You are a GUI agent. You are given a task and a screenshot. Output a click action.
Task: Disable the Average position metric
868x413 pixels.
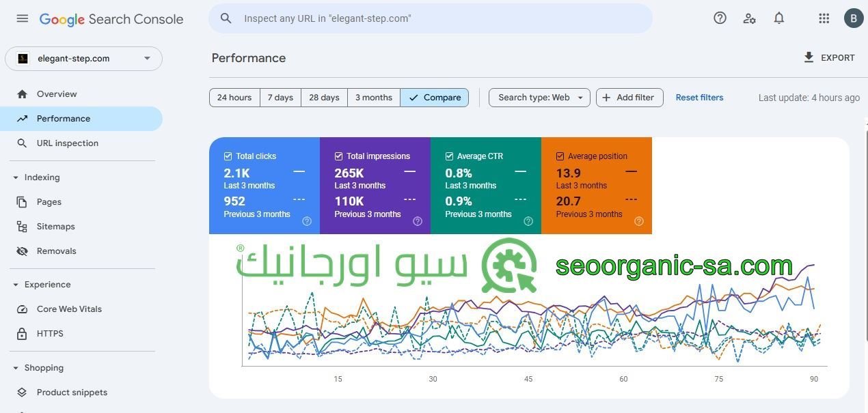pyautogui.click(x=560, y=156)
